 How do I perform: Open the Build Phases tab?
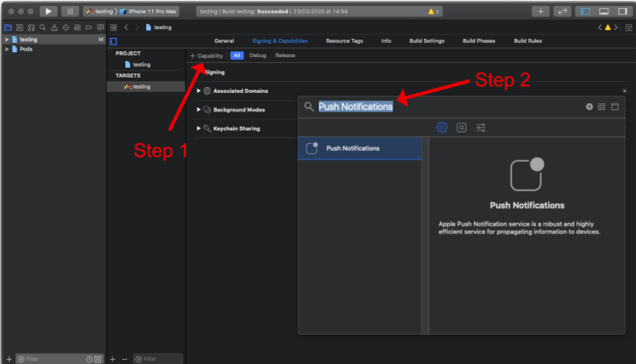click(x=479, y=41)
